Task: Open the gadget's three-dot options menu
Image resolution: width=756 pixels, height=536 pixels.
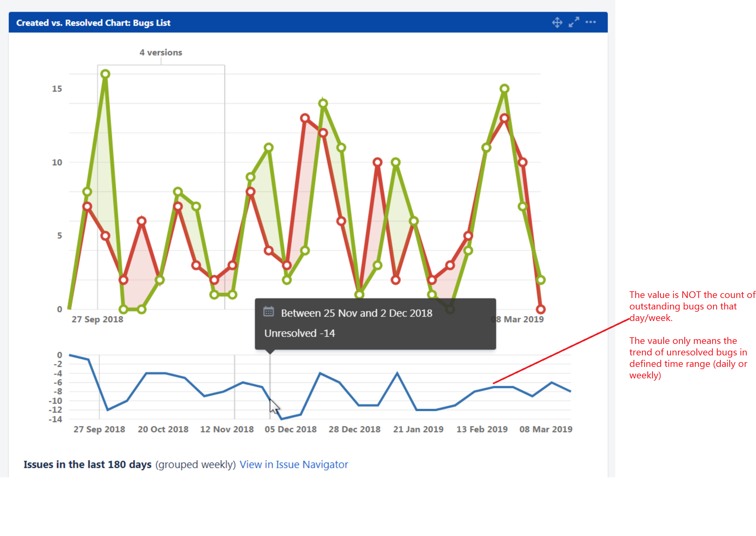Action: pyautogui.click(x=590, y=22)
